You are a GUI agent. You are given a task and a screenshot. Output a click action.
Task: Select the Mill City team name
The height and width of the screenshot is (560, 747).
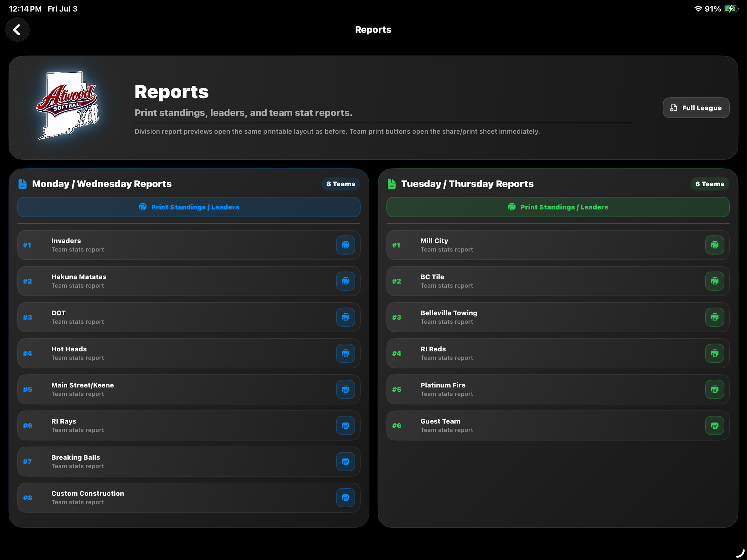[434, 241]
